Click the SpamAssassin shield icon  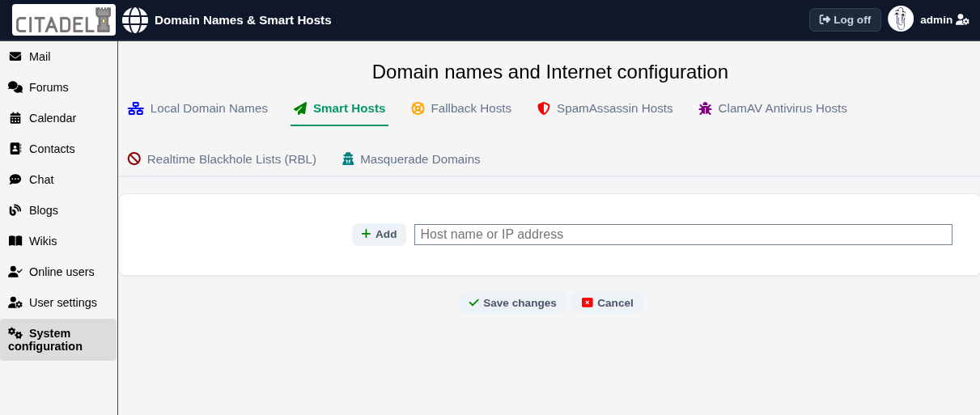[x=544, y=108]
